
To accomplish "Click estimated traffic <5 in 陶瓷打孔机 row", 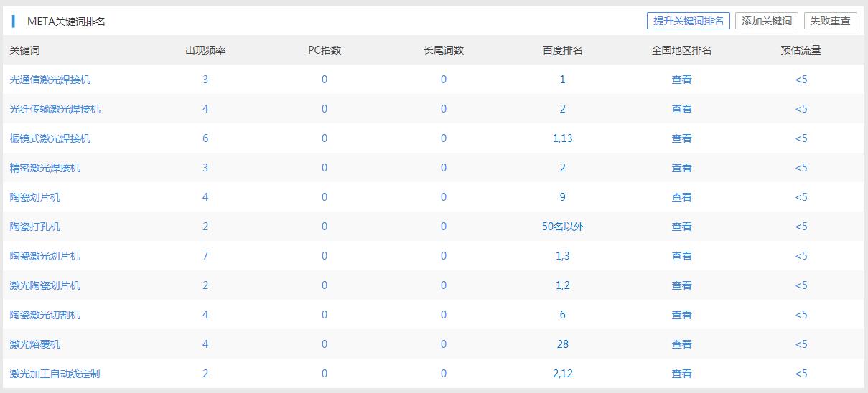I will (x=801, y=227).
